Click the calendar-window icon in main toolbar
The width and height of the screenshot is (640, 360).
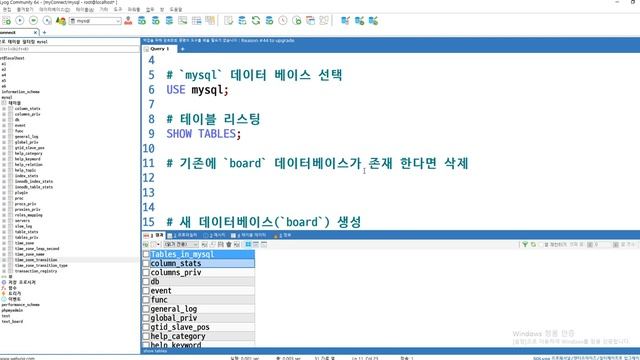(x=311, y=20)
